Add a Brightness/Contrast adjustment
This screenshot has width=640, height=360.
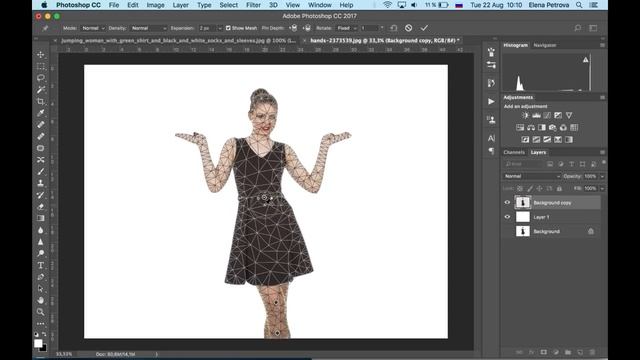(525, 116)
